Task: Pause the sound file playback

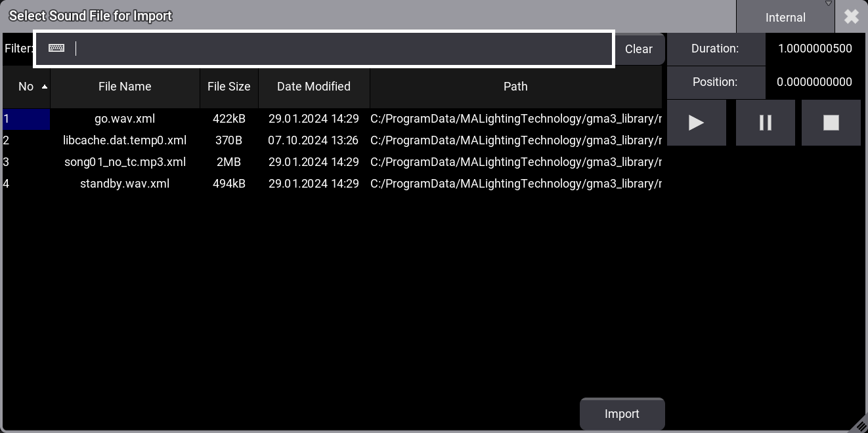Action: [x=765, y=123]
